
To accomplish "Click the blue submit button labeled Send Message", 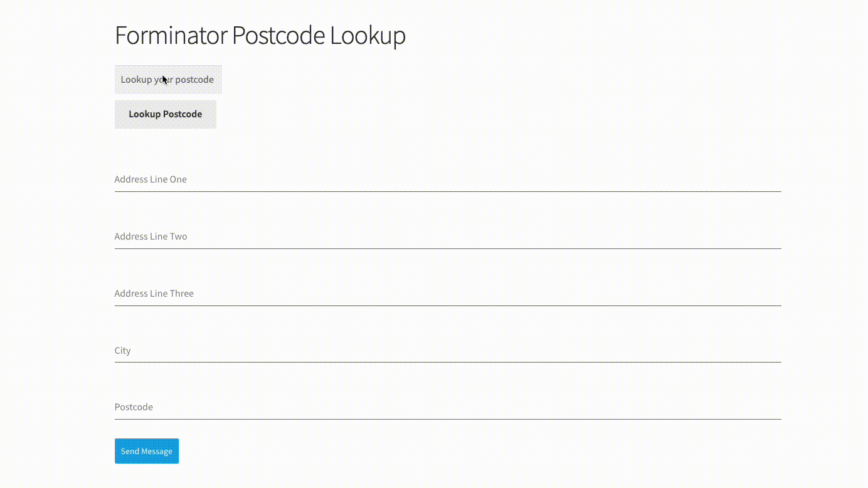I will 146,450.
